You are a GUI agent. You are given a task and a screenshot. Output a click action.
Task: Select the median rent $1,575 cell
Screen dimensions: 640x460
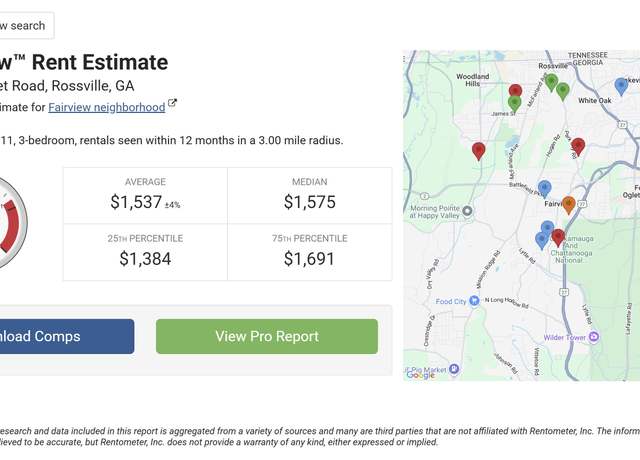pos(310,196)
